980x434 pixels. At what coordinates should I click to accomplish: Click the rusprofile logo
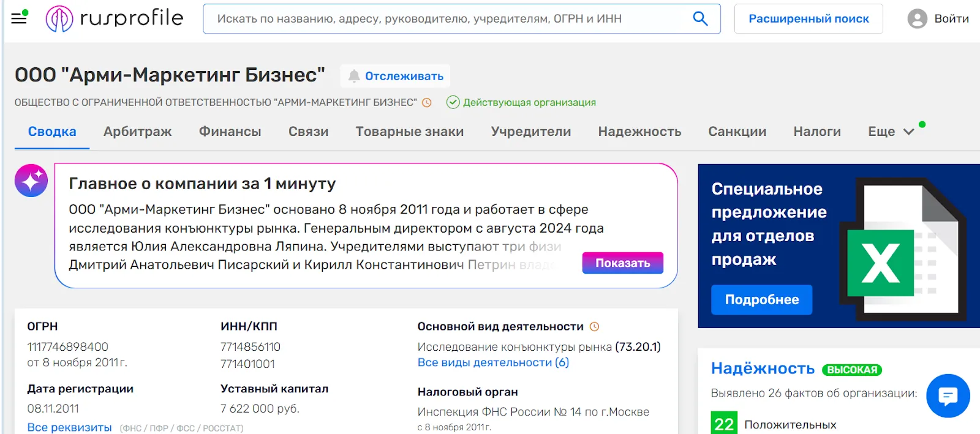[115, 18]
